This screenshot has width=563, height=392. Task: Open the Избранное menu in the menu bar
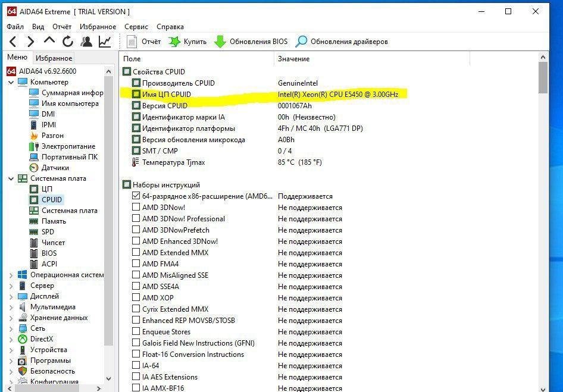(x=98, y=27)
